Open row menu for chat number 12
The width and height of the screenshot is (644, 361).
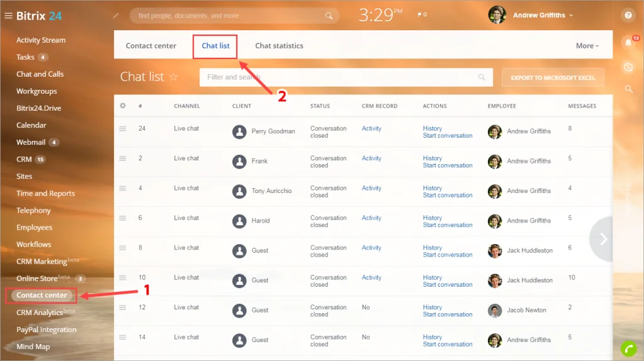tap(123, 308)
